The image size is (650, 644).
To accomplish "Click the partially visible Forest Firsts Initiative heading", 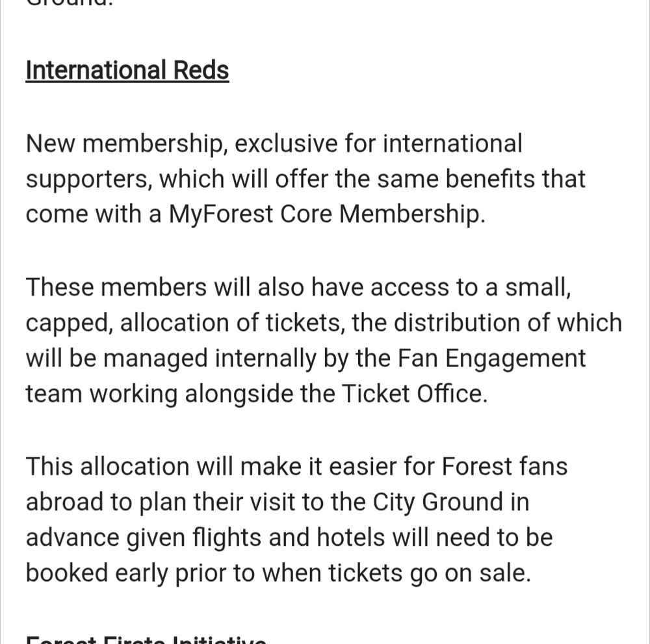I will 146,639.
